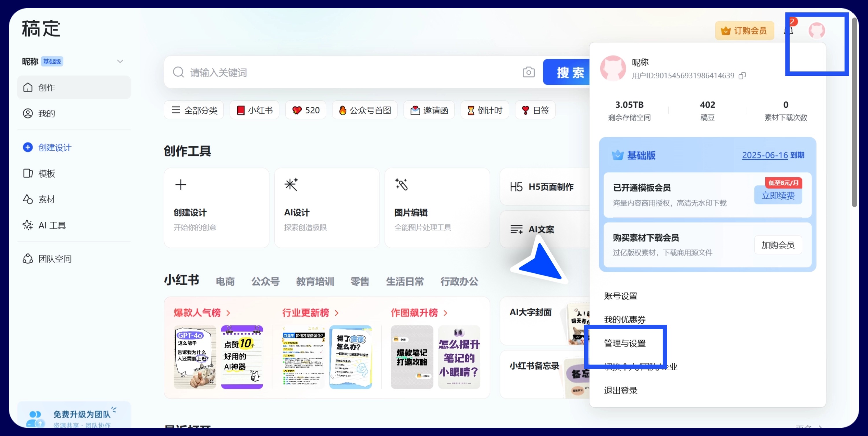Open 账号设置 menu entry
The width and height of the screenshot is (868, 436).
[x=621, y=296]
